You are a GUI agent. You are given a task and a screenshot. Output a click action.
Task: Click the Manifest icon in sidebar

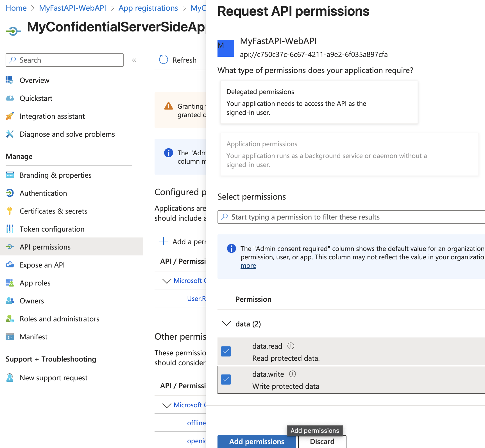click(10, 337)
